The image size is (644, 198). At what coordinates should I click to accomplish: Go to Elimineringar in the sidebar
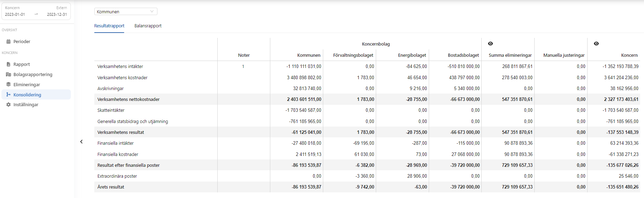click(x=27, y=84)
